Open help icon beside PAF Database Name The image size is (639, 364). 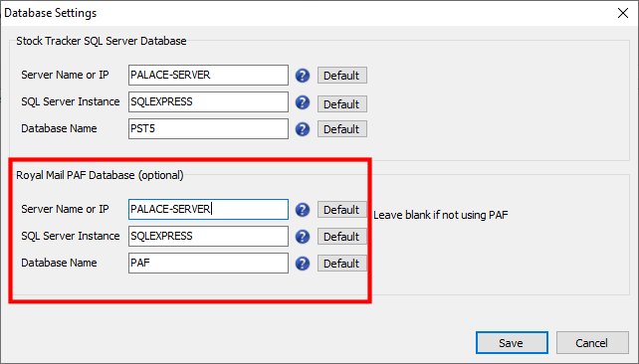[x=303, y=264]
